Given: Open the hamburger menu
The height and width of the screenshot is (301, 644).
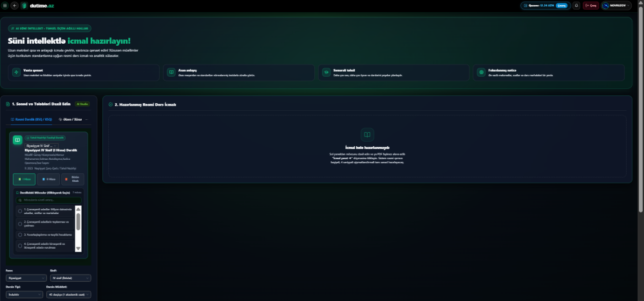Looking at the screenshot, I should (5, 6).
